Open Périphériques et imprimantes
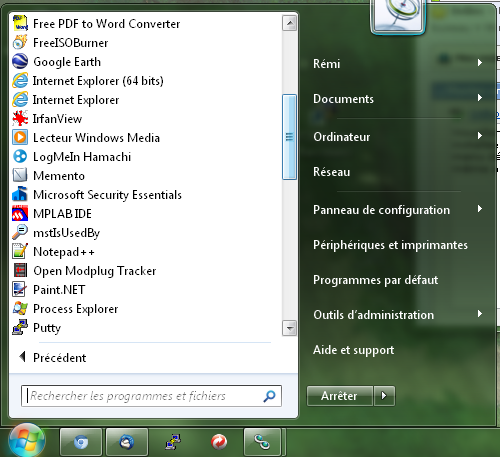The height and width of the screenshot is (457, 500). (x=390, y=245)
